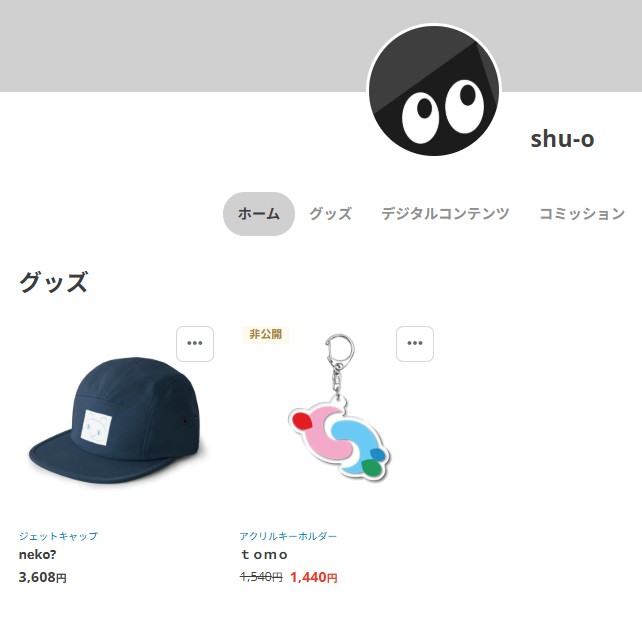Screen dimensions: 642x618
Task: Click the red 1,440円 sale price
Action: point(314,577)
